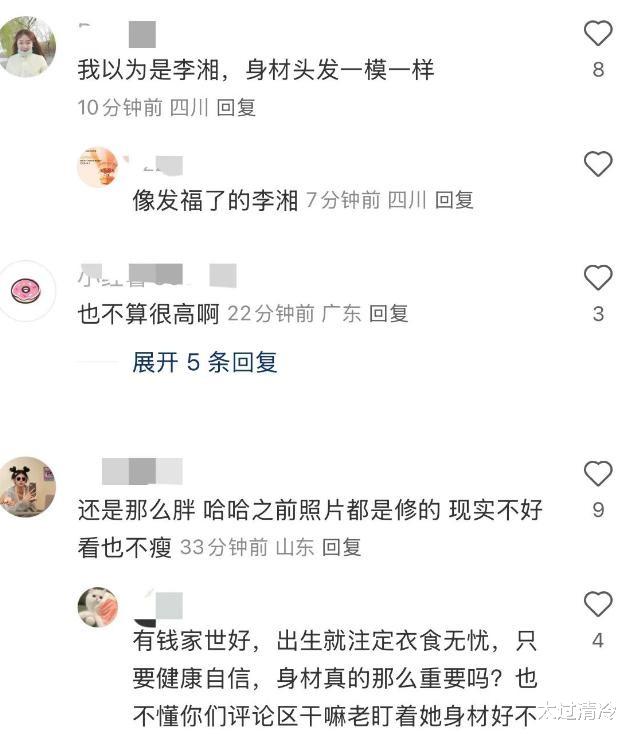Screen dimensions: 627x734
Task: Reply to '像发福了的李湘'
Action: (x=454, y=200)
